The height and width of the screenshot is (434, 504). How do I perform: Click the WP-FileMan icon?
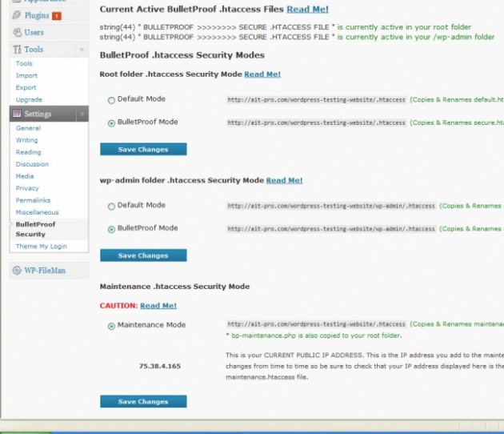17,270
